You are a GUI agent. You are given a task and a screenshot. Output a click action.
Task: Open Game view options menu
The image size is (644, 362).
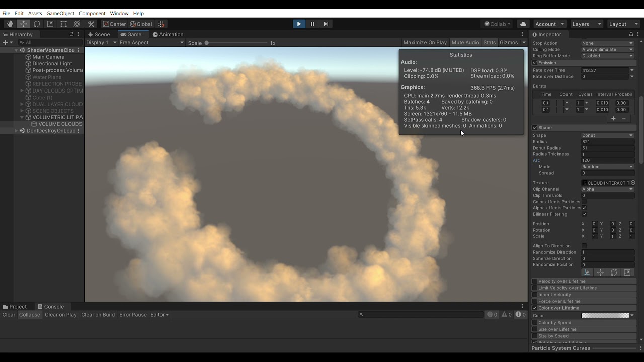pos(523,34)
